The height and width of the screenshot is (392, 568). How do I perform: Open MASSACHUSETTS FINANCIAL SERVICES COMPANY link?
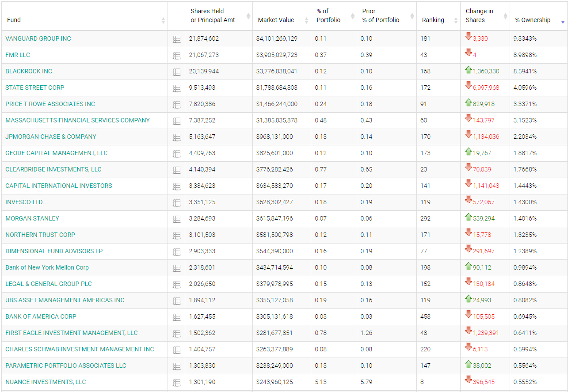[77, 120]
